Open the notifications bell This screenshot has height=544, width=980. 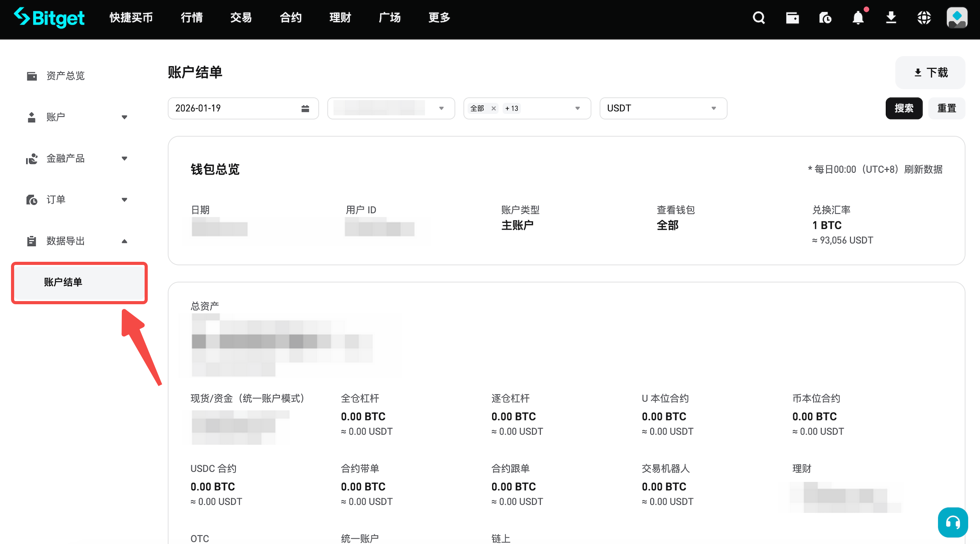859,18
